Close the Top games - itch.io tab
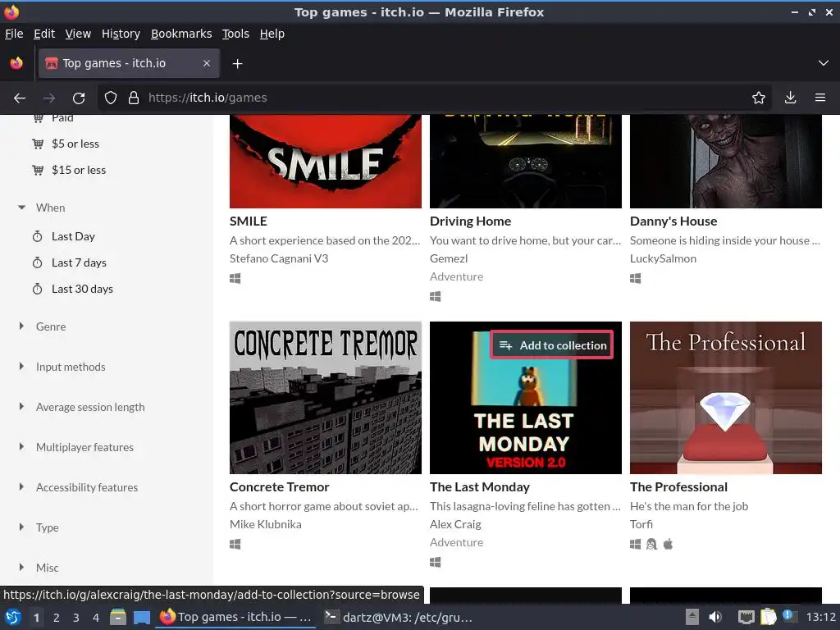840x630 pixels. pos(207,63)
